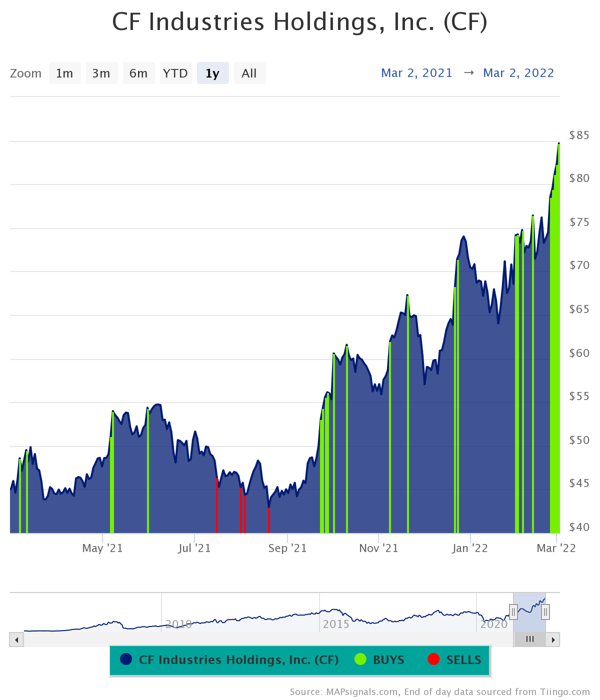Click the $40 y-axis label
The width and height of the screenshot is (600, 700).
(x=579, y=527)
